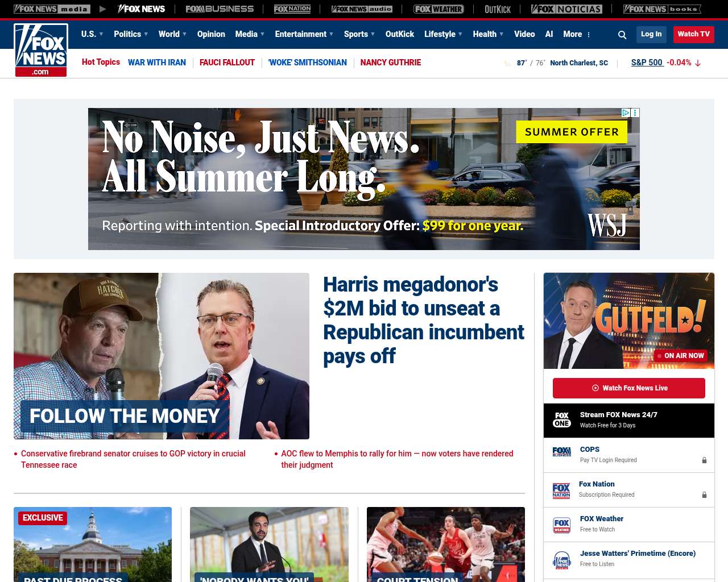Click the AdChoices icon on the banner ad
728x582 pixels.
pos(626,113)
